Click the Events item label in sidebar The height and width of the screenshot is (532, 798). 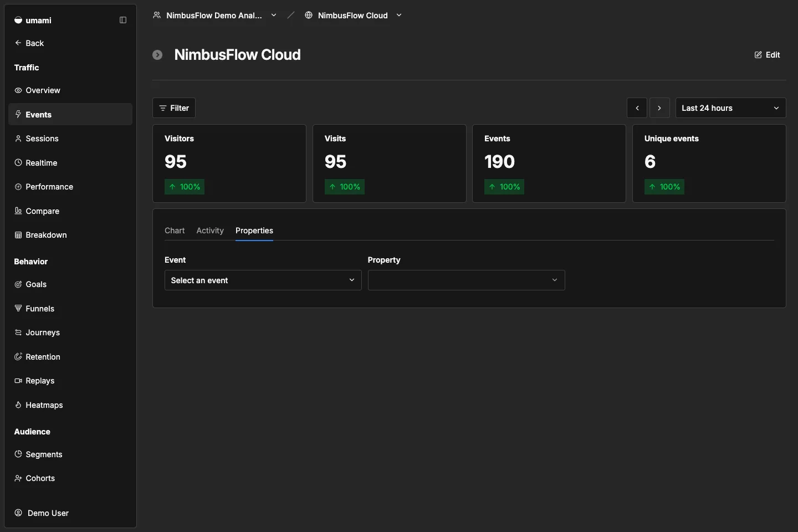point(38,114)
